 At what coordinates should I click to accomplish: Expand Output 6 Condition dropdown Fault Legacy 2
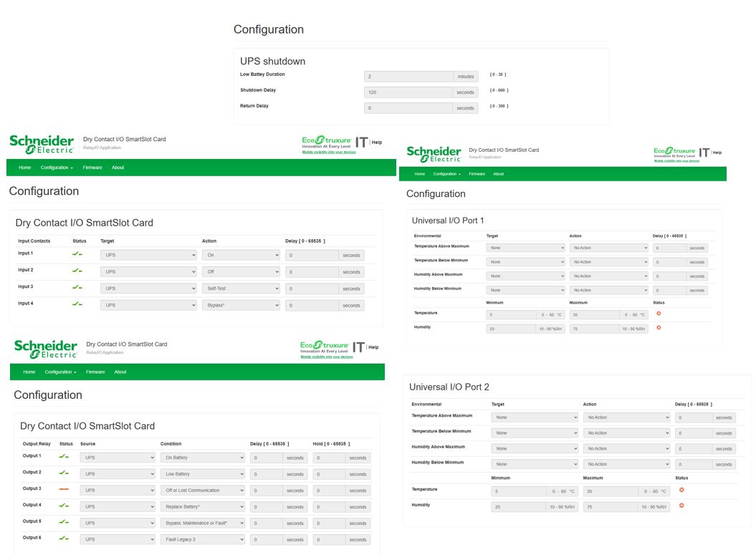coord(203,539)
